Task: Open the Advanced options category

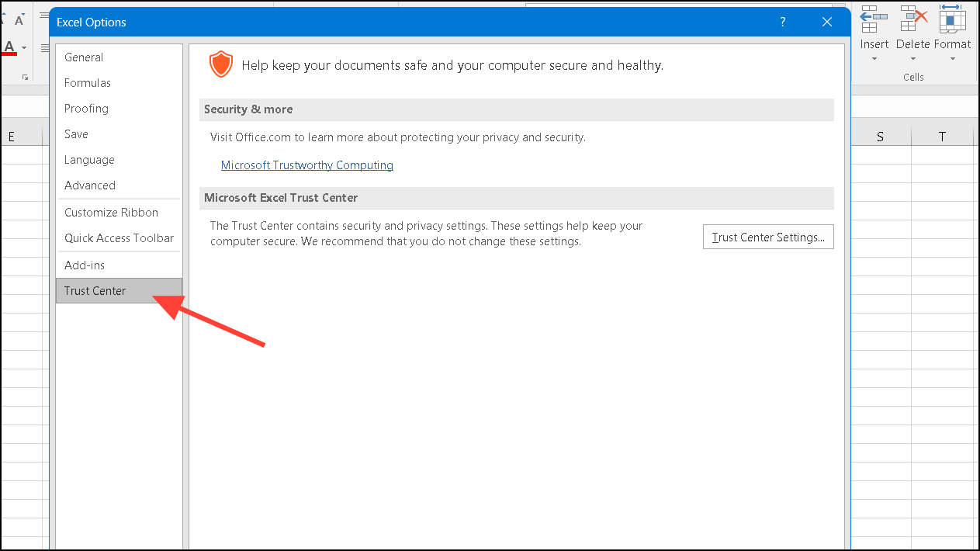Action: click(90, 185)
